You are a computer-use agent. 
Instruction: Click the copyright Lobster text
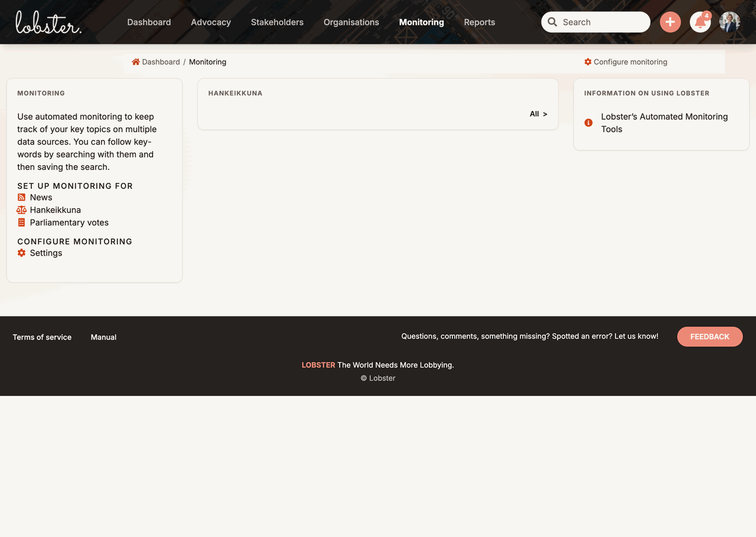coord(378,378)
